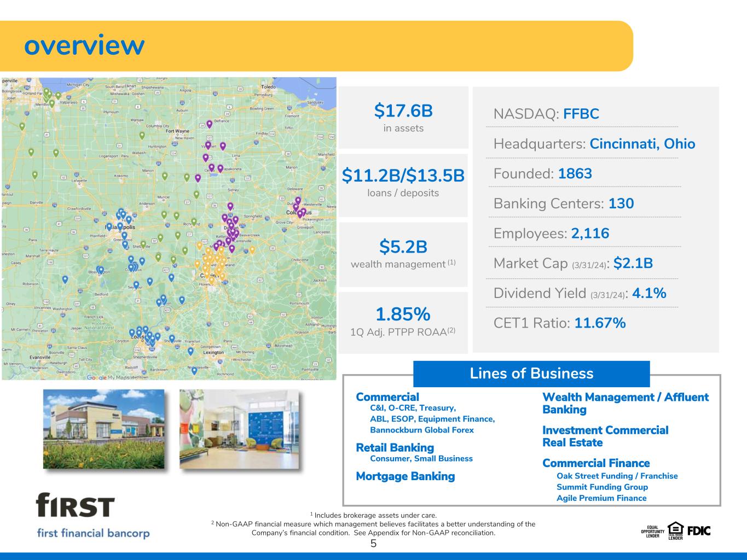
Task: Click the purple map pin near Defiance
Action: click(x=209, y=124)
